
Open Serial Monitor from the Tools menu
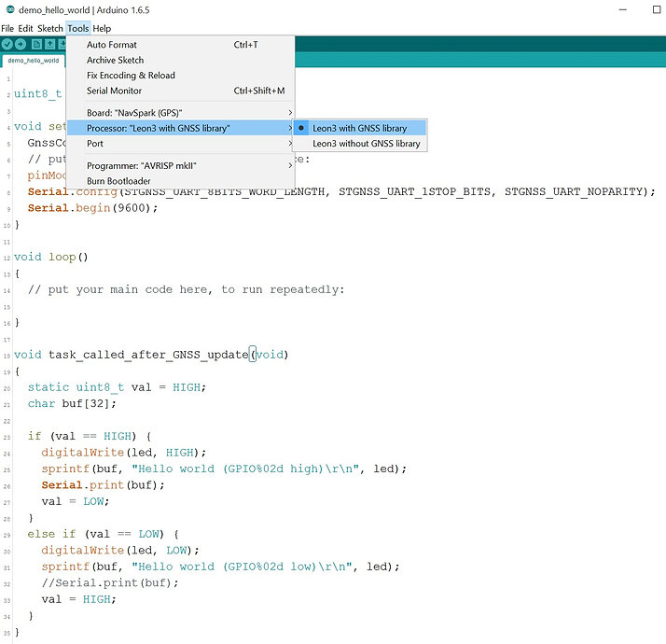[181, 91]
